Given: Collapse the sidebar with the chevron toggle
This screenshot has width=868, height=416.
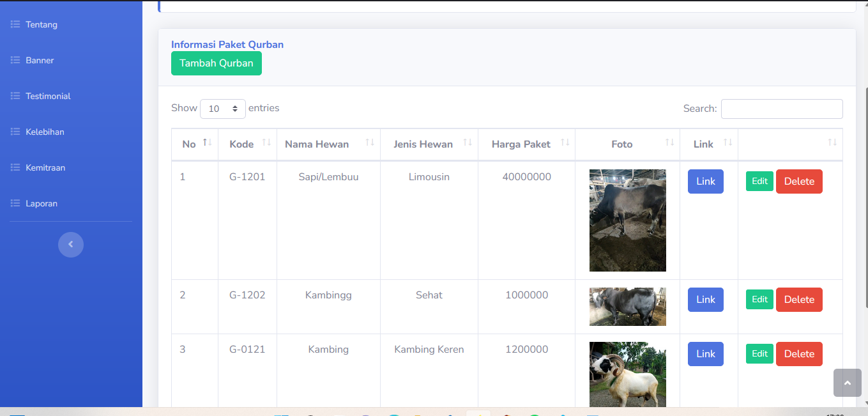Looking at the screenshot, I should coord(71,245).
